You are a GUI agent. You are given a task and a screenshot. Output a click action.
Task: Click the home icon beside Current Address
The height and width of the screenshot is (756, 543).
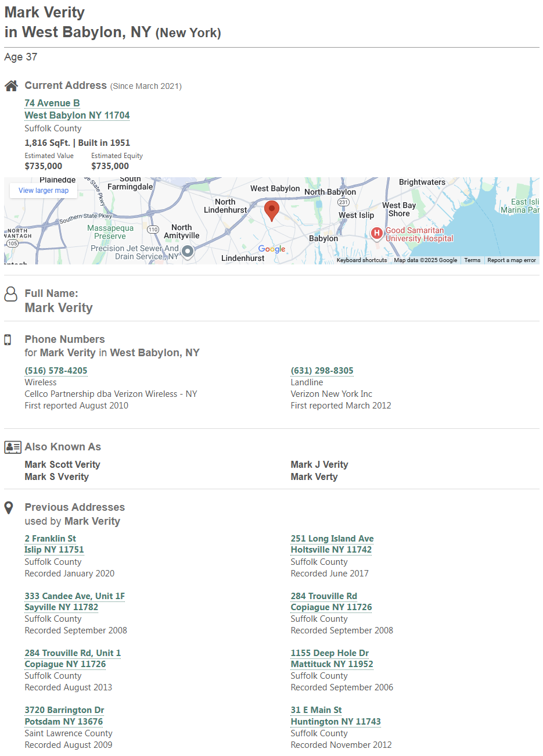[11, 86]
